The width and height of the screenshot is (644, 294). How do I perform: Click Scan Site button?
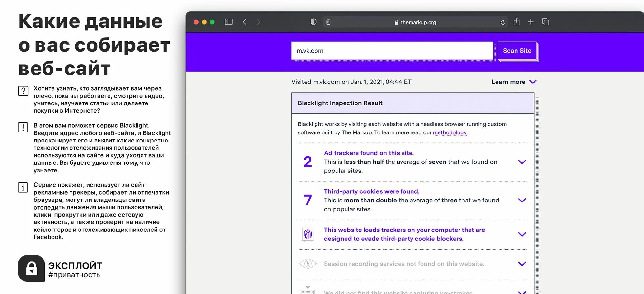[x=517, y=51]
